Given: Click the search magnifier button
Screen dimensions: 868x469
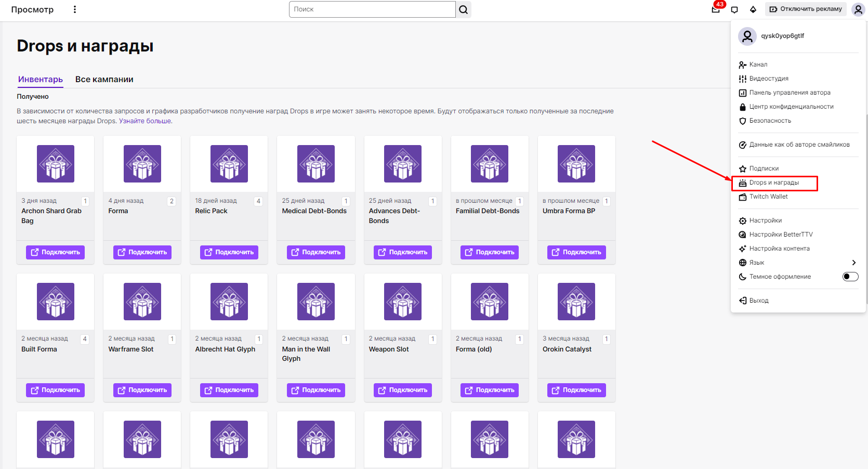Looking at the screenshot, I should 463,9.
